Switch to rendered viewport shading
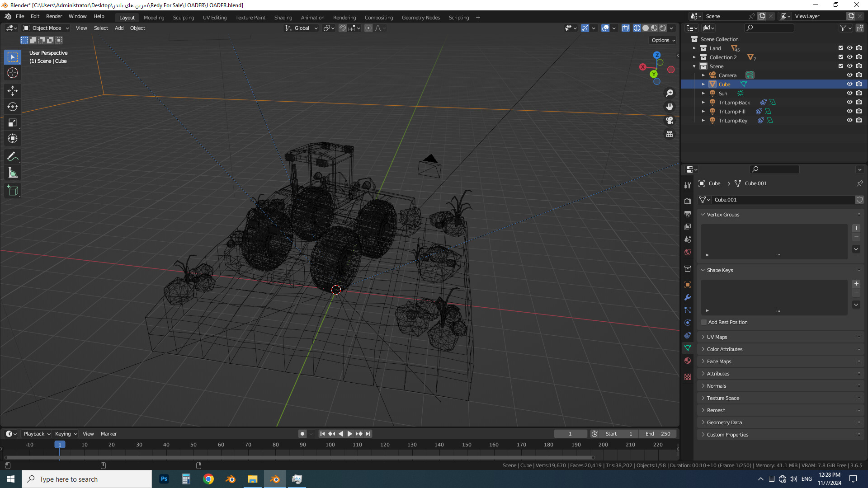Viewport: 868px width, 488px height. click(x=663, y=28)
